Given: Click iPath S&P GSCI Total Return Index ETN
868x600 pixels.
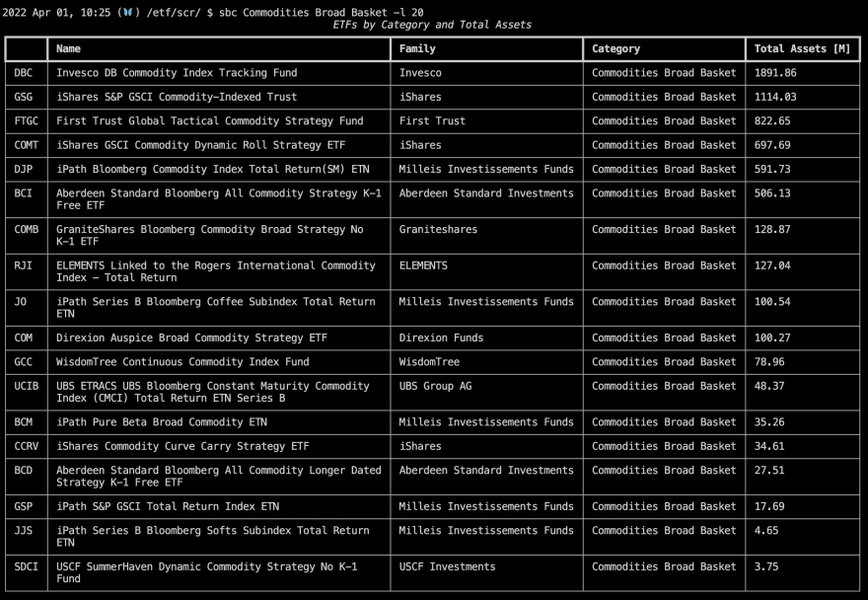Looking at the screenshot, I should tap(168, 506).
